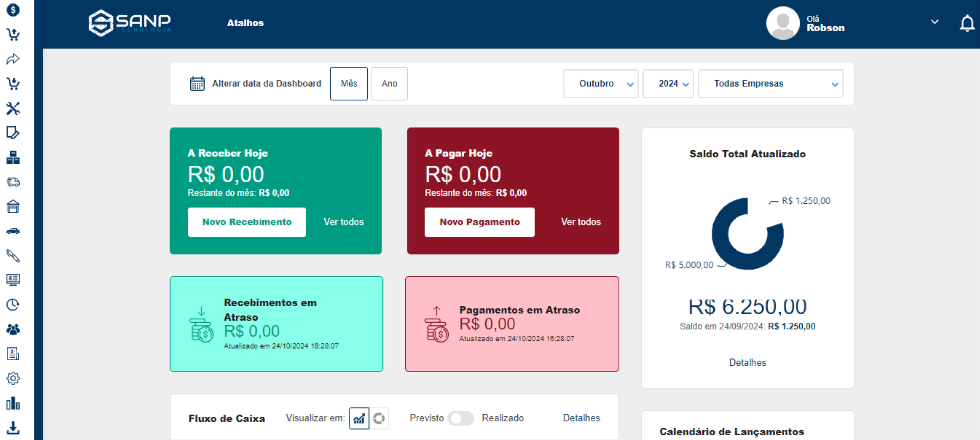Click the invoice receipt sidebar icon
The width and height of the screenshot is (980, 440).
tap(13, 354)
